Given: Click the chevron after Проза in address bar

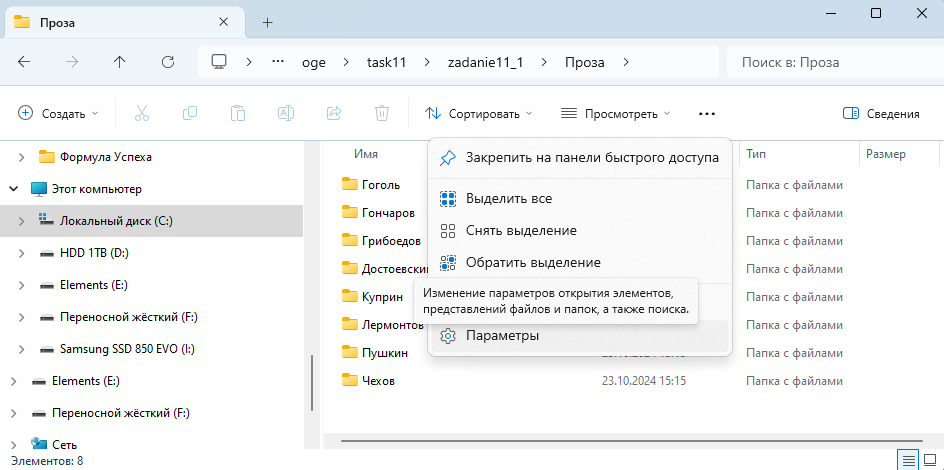Looking at the screenshot, I should pos(626,61).
